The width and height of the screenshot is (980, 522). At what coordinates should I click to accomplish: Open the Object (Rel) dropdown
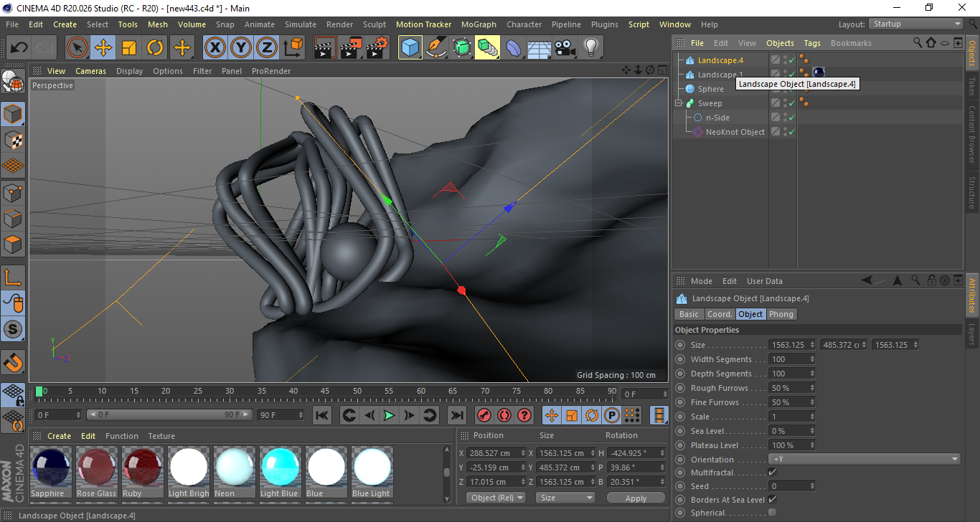[496, 498]
